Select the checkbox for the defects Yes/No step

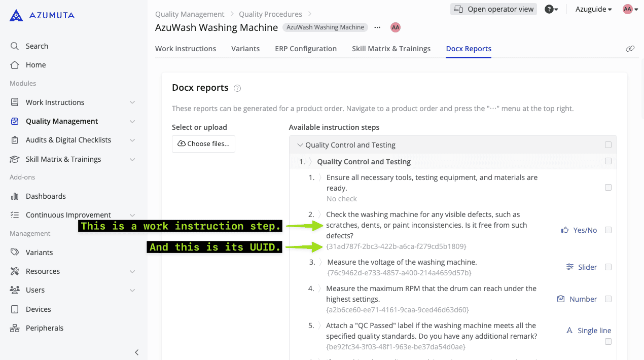pos(608,230)
